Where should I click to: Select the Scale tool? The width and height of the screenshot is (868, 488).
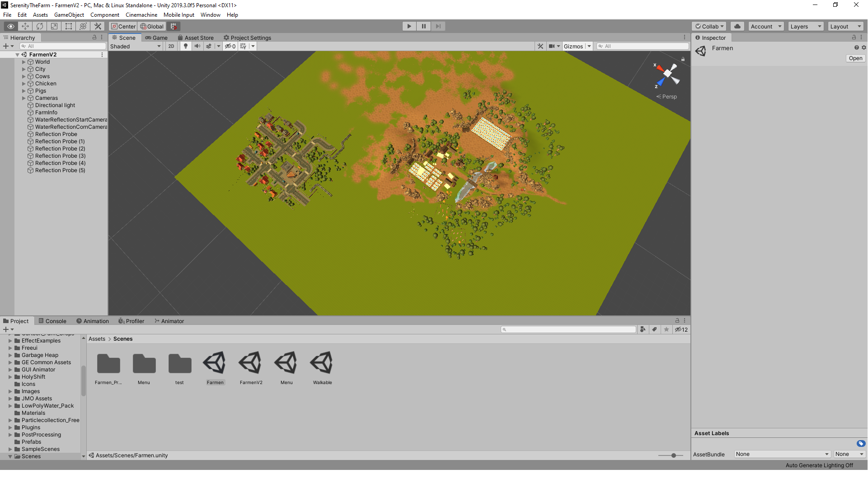coord(54,26)
